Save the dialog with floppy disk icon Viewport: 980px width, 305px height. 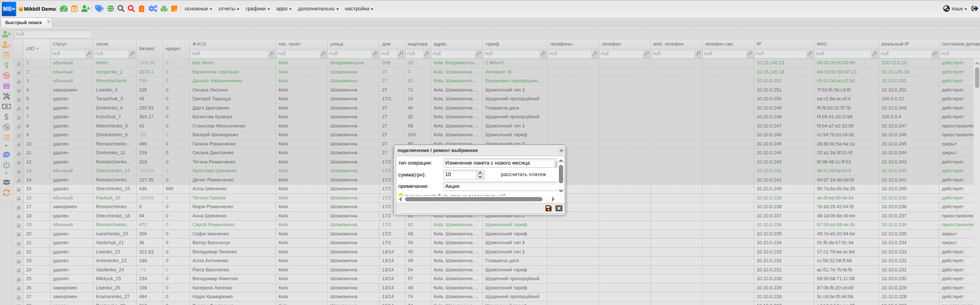[x=548, y=208]
